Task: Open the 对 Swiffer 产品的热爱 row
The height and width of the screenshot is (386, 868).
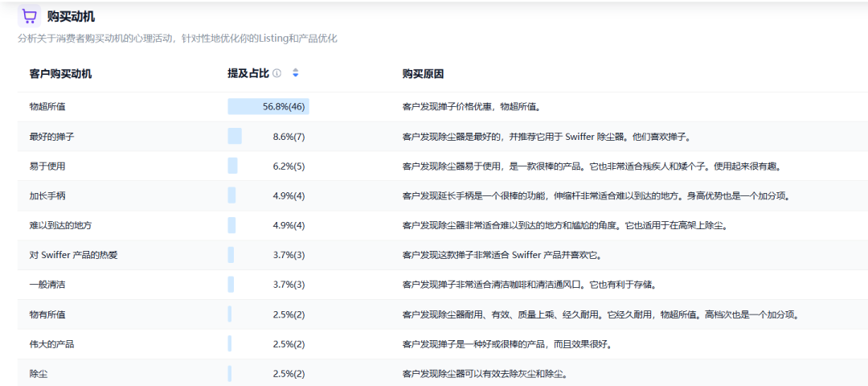Action: [74, 255]
